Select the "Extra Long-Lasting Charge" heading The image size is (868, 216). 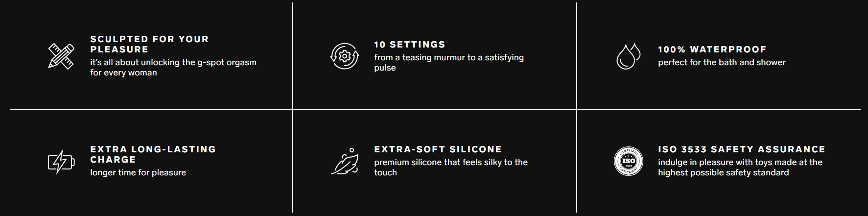[x=153, y=154]
